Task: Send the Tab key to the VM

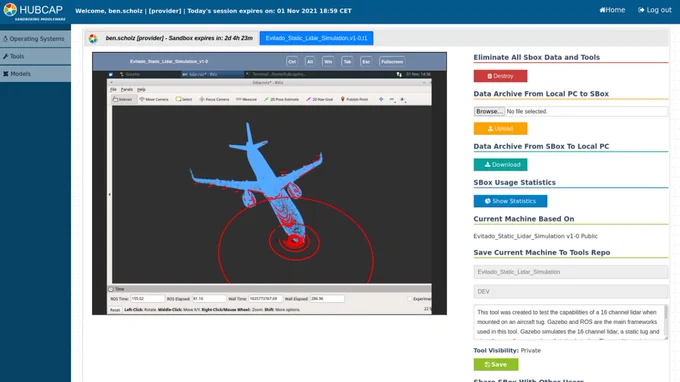Action: 347,62
